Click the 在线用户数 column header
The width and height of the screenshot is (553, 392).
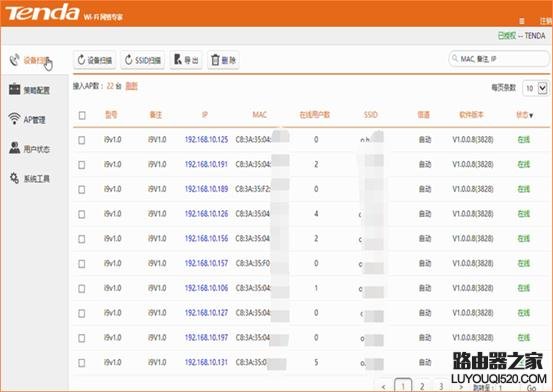(315, 115)
